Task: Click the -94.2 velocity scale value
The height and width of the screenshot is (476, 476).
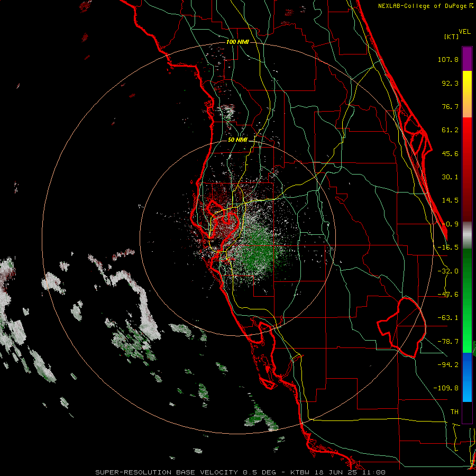Action: 448,364
